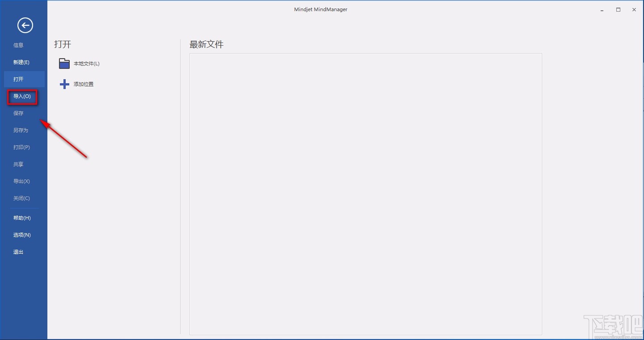
Task: Click the 添加位置 link
Action: pyautogui.click(x=84, y=84)
